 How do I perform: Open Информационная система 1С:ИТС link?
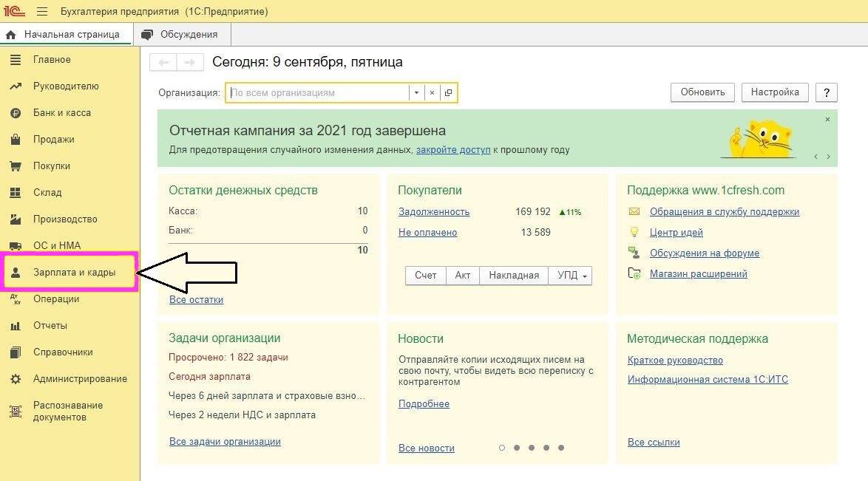tap(708, 380)
